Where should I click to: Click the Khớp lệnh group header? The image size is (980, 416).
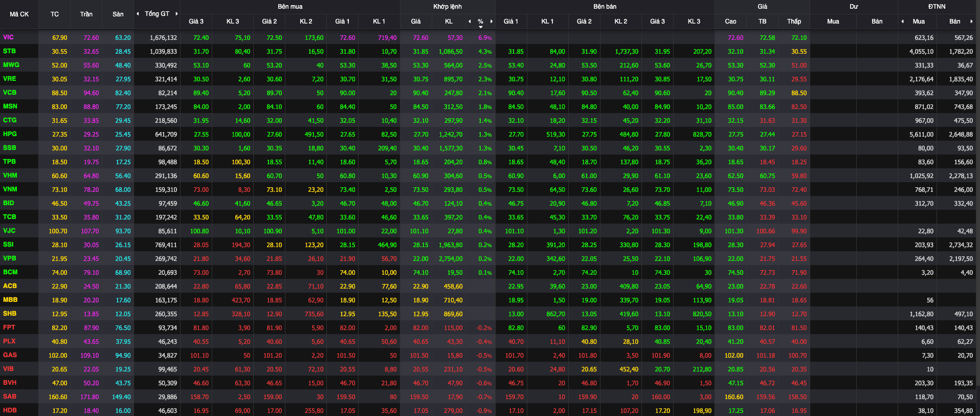[x=448, y=7]
